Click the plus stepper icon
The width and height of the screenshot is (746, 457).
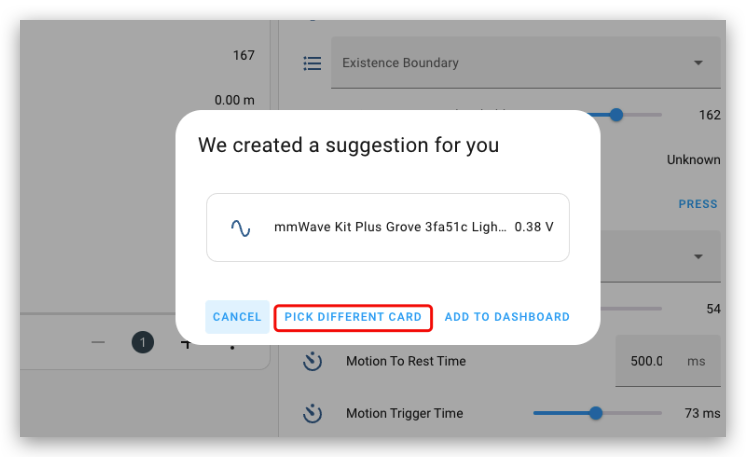coord(186,343)
